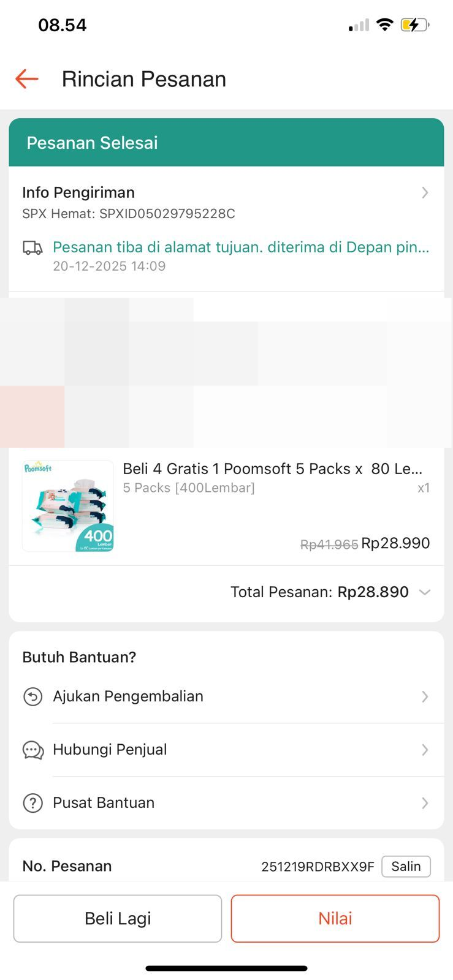The height and width of the screenshot is (980, 453).
Task: Tap the question mark help icon
Action: (x=32, y=803)
